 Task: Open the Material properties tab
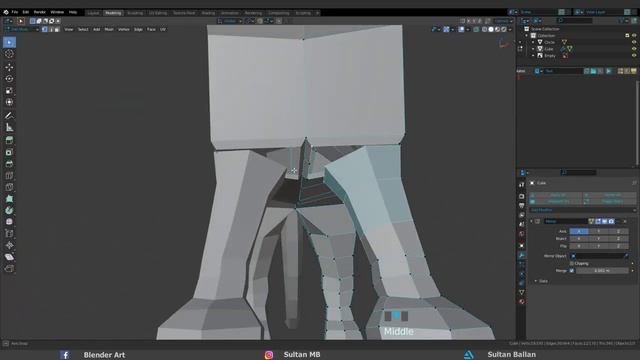[x=522, y=302]
